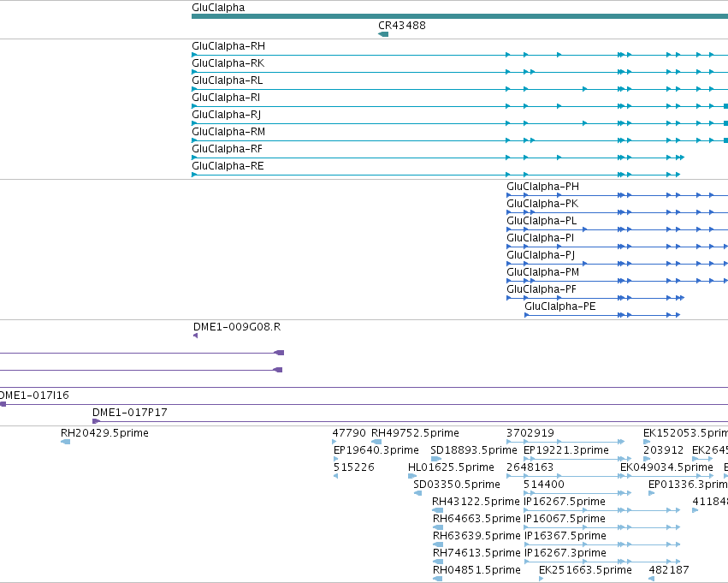Click protein GluClalpha-PL label
Image resolution: width=728 pixels, height=583 pixels.
pos(542,221)
